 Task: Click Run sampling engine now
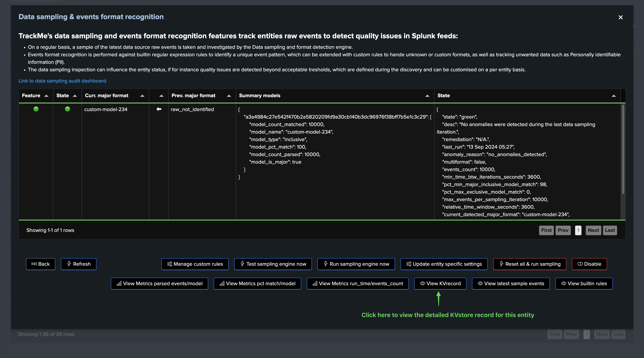(356, 264)
